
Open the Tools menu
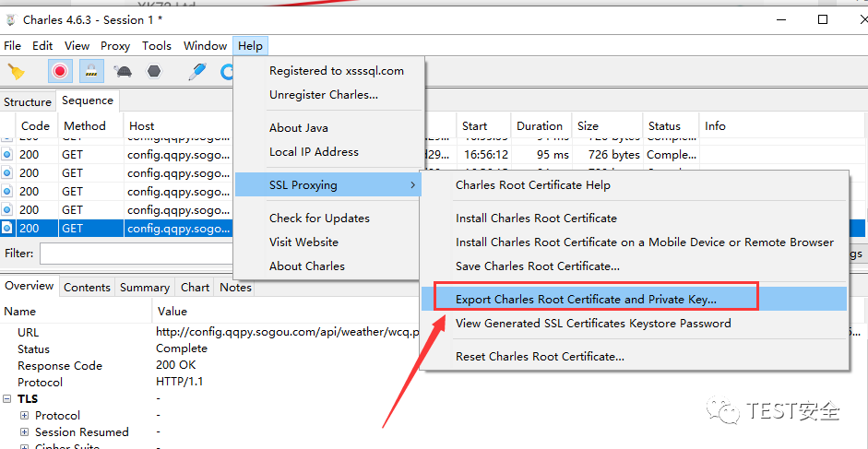pos(157,46)
